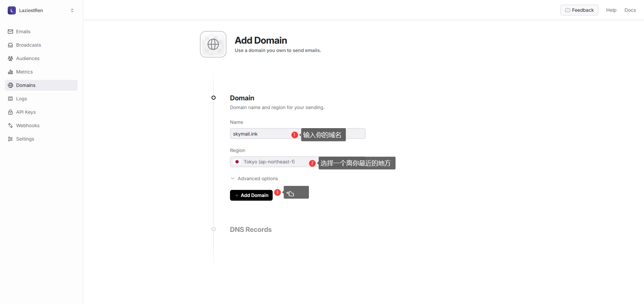Open the Help link

611,10
